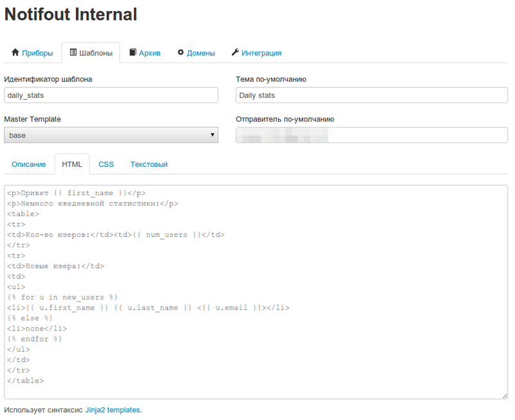Click the home icon beside Приборы
Screen dimensions: 515x420
pyautogui.click(x=15, y=53)
